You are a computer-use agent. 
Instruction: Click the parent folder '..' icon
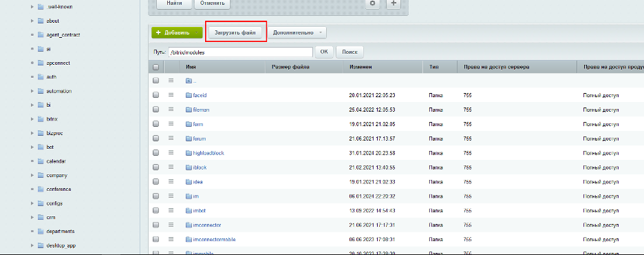pos(189,81)
